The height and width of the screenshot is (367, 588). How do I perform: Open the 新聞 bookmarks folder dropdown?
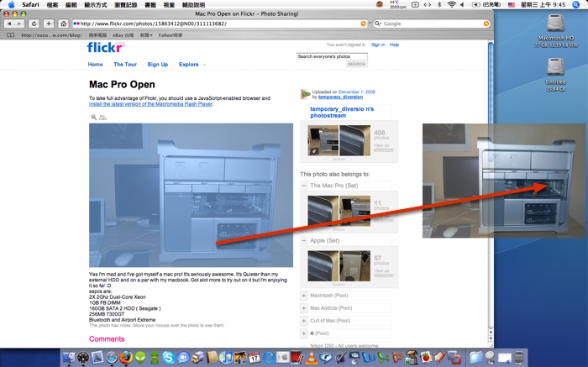(146, 35)
